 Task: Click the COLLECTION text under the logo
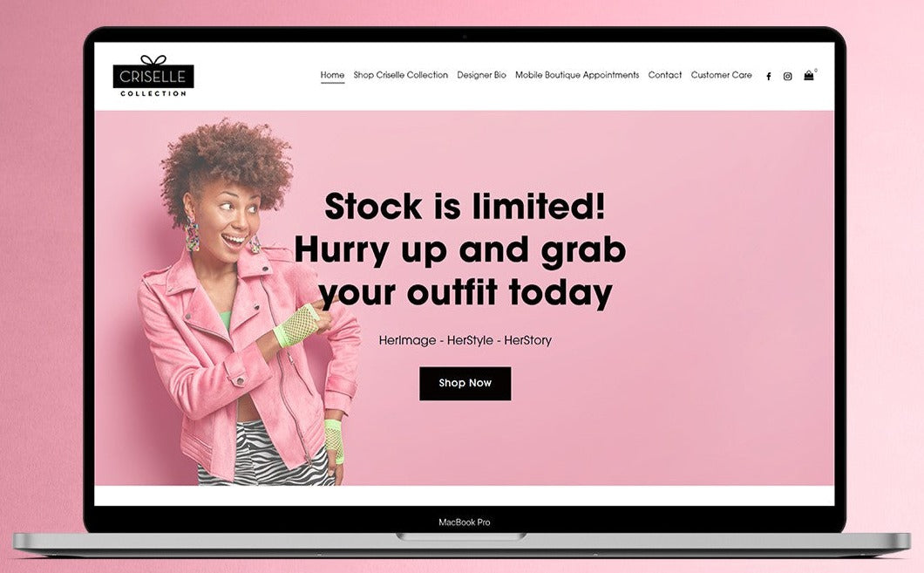click(153, 93)
